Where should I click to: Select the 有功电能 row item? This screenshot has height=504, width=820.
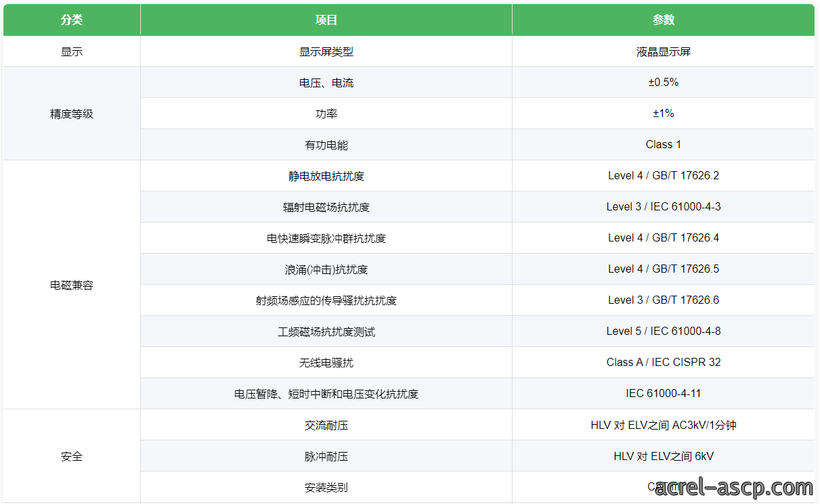point(326,145)
